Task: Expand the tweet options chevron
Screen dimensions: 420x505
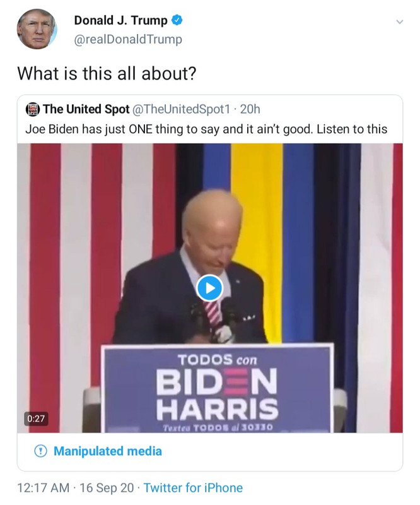Action: (x=399, y=22)
